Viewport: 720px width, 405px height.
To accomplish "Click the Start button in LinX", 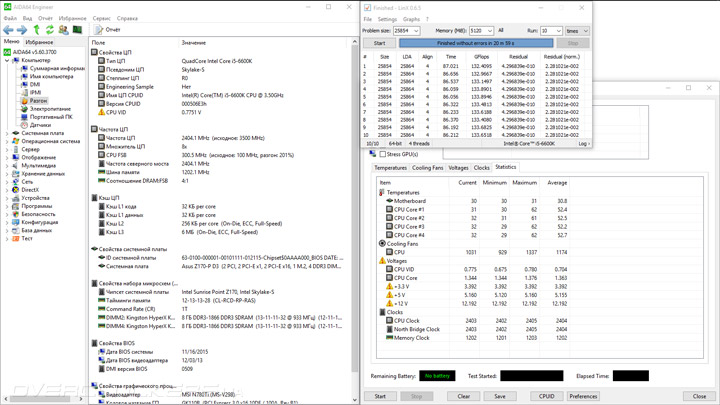I will point(379,43).
